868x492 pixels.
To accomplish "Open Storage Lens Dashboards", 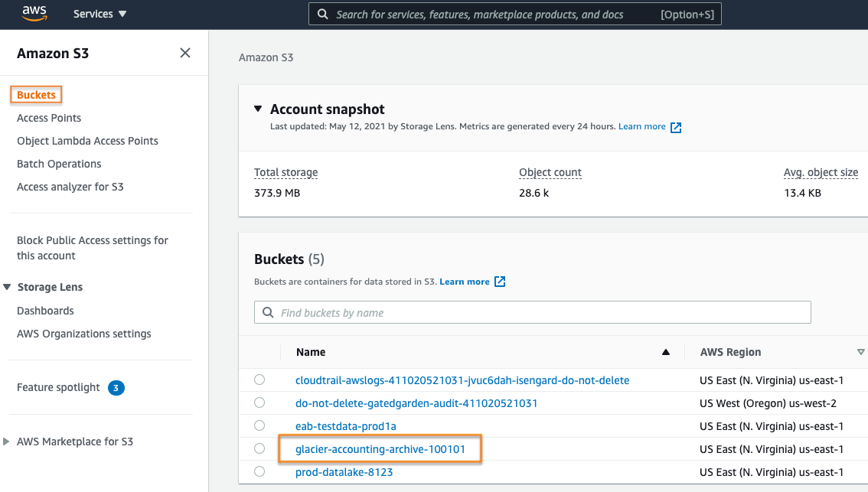I will click(45, 311).
